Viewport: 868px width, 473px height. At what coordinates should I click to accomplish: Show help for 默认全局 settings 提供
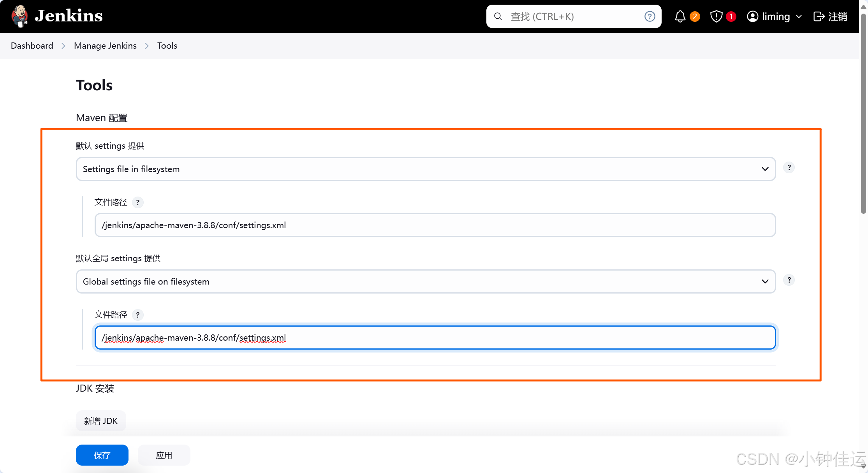tap(789, 280)
